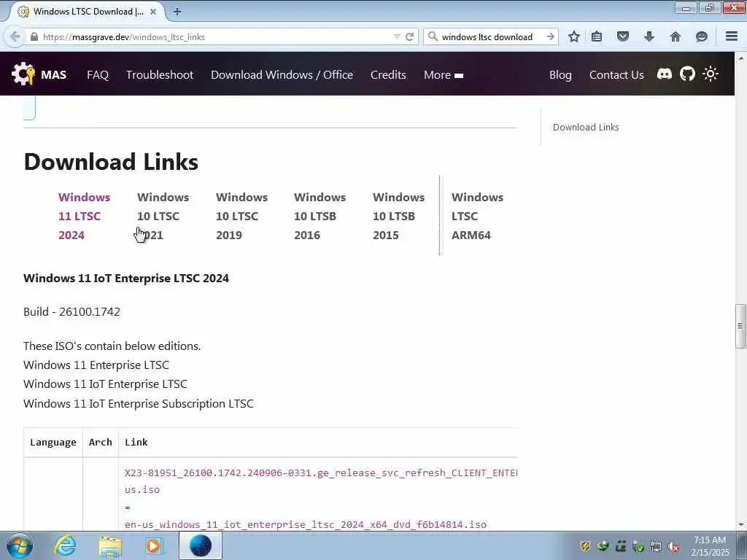Open the Troubleshoot menu item
747x560 pixels.
[x=160, y=75]
